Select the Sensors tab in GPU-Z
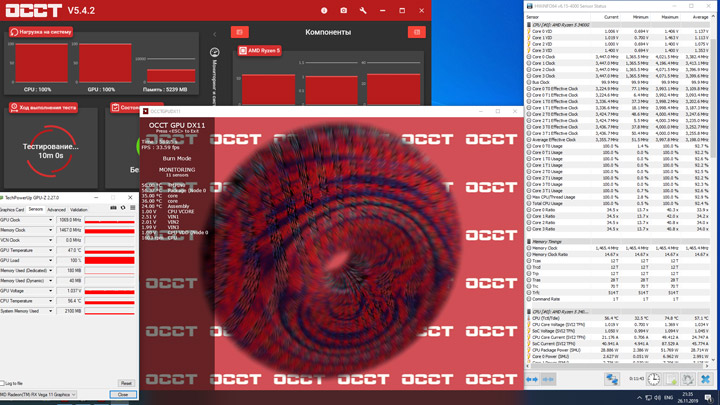The image size is (720, 405). [x=36, y=209]
